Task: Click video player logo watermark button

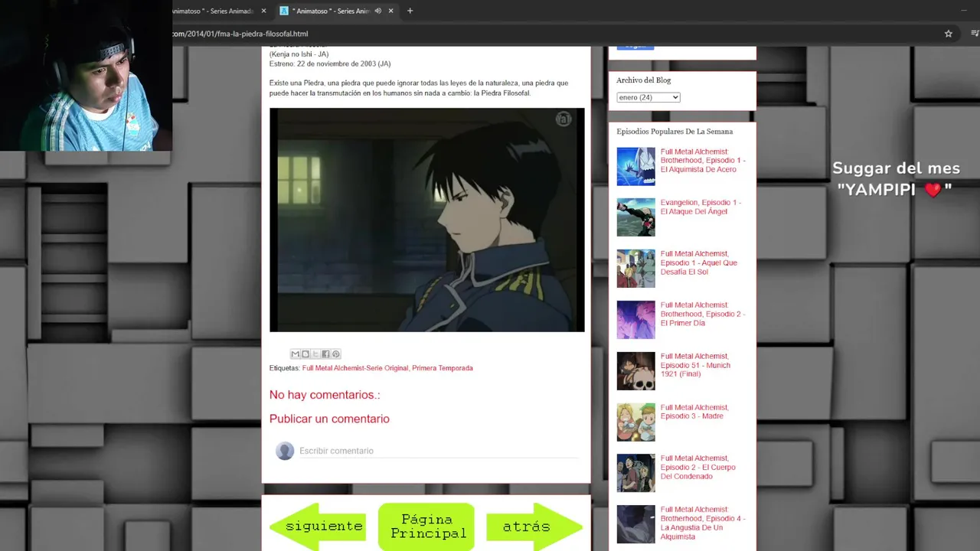Action: (x=563, y=119)
